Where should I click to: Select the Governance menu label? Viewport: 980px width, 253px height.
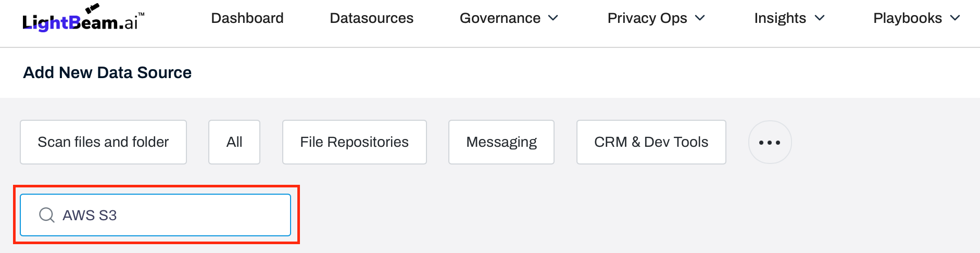(x=500, y=18)
